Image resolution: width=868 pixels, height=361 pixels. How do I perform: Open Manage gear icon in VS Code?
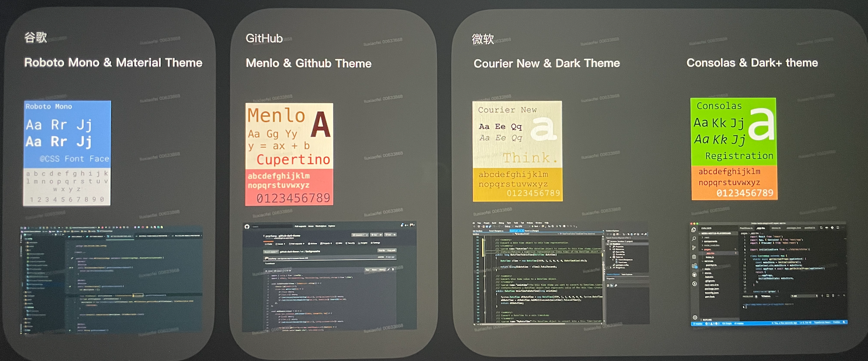point(695,317)
